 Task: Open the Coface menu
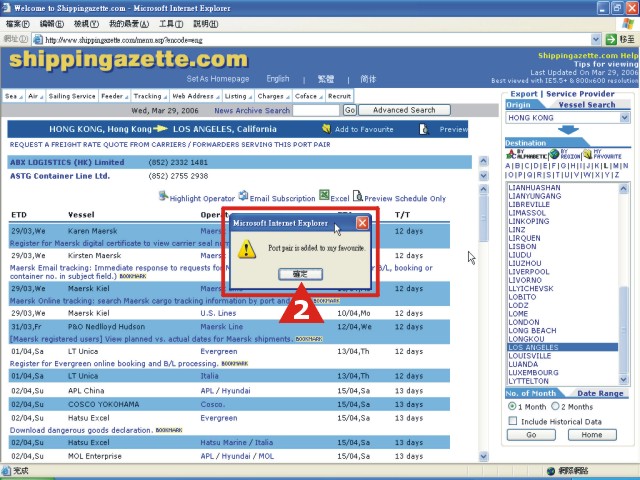[309, 96]
